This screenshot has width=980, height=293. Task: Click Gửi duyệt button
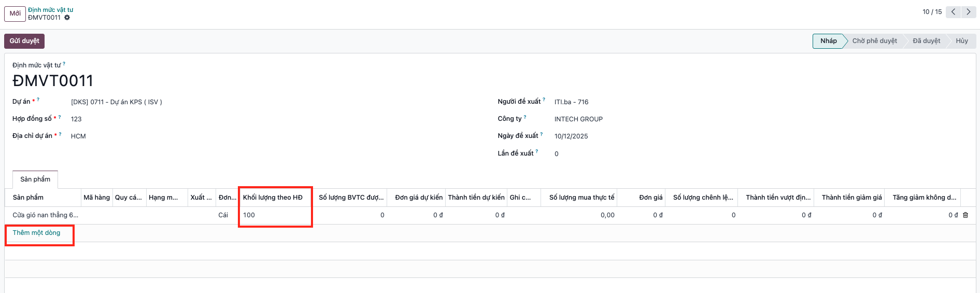click(x=24, y=41)
